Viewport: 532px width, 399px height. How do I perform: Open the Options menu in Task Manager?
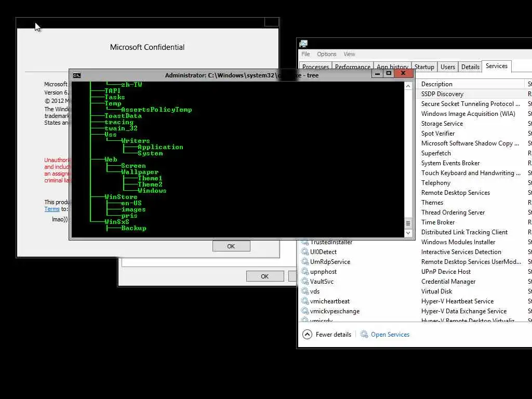[x=326, y=54]
